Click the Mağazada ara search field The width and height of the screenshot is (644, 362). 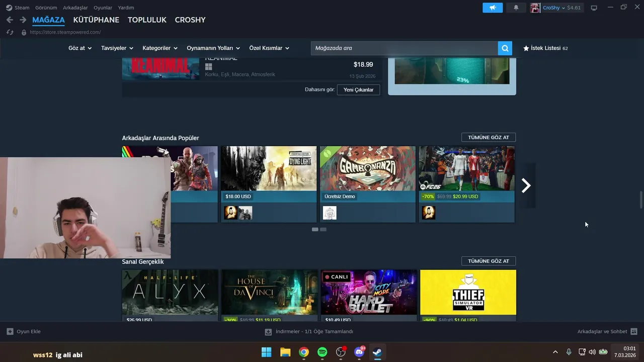pos(405,48)
